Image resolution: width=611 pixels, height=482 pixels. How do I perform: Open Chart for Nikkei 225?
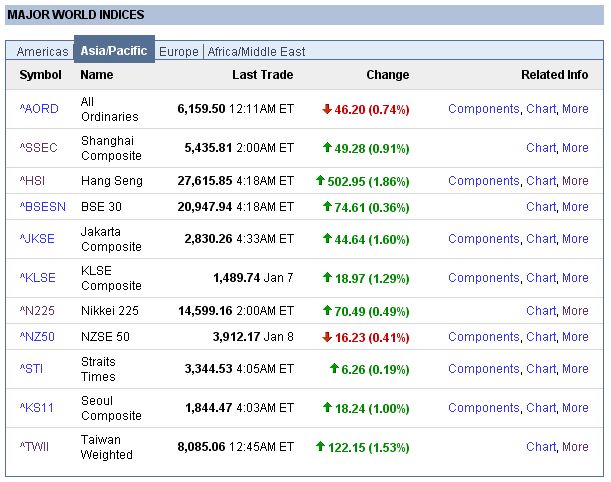click(x=541, y=311)
